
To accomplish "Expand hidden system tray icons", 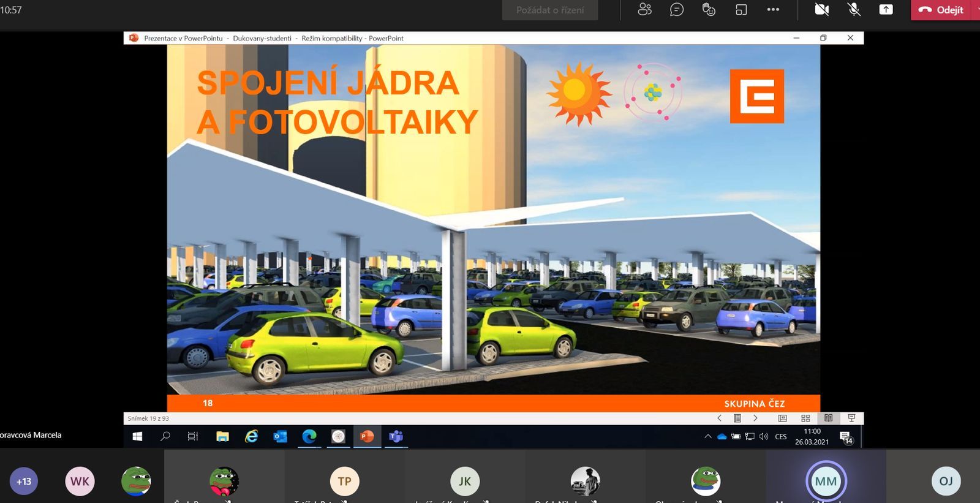I will click(x=707, y=436).
